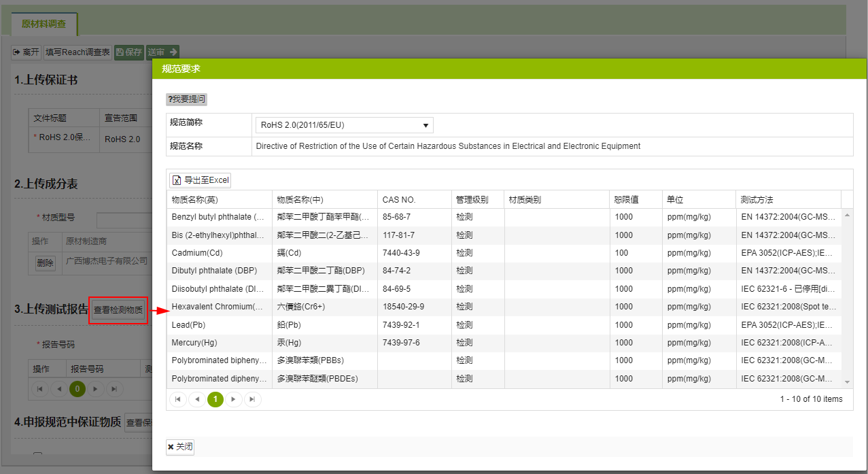Click 六價鉻(Cr6+) cell
868x474 pixels.
click(x=324, y=307)
